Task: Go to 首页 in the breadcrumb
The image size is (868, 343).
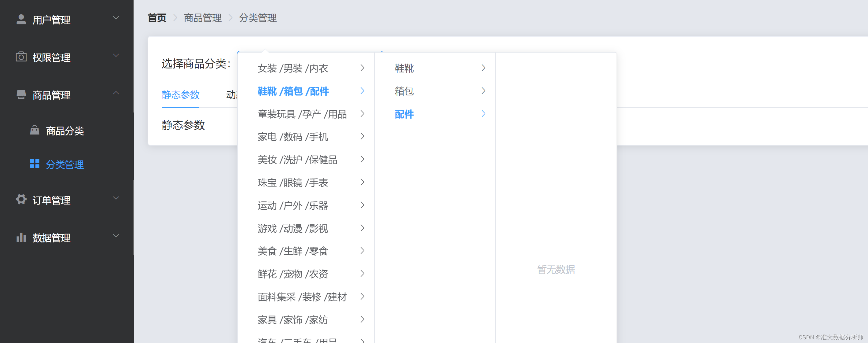Action: (157, 18)
